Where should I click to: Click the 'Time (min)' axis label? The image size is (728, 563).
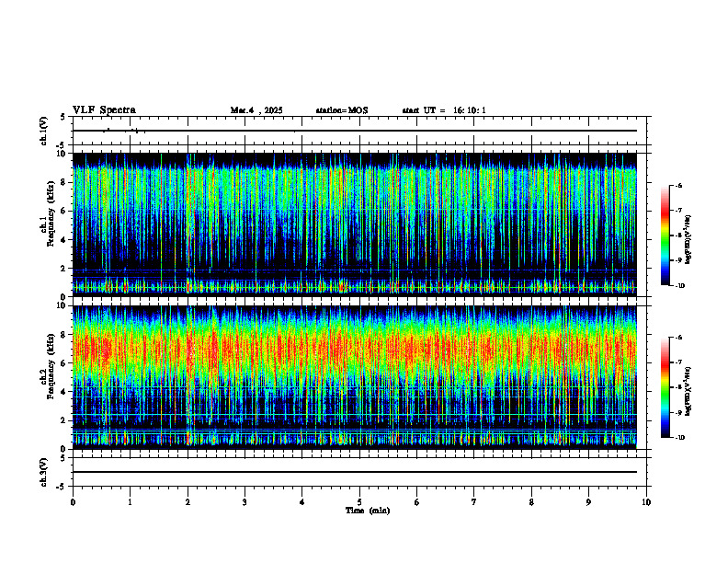point(368,511)
